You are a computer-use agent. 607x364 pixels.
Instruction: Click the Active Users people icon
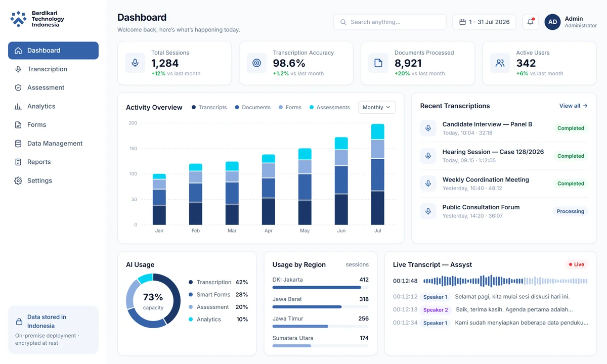pos(500,63)
